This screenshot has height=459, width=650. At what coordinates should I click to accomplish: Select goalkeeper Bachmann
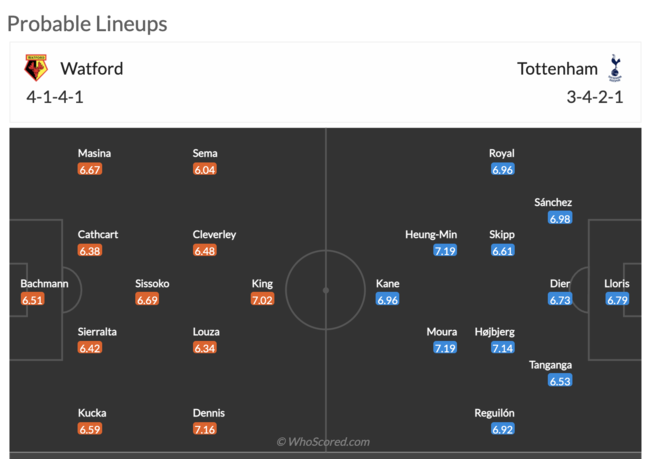[44, 283]
